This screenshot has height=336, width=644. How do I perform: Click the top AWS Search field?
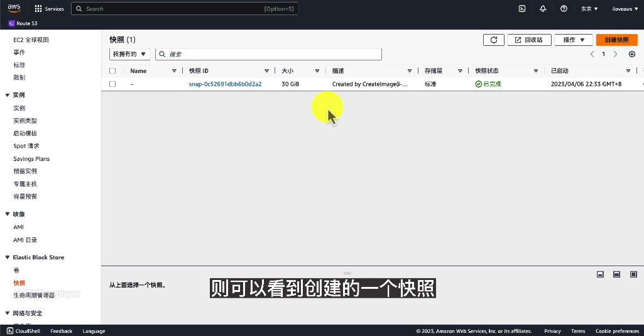click(x=185, y=9)
